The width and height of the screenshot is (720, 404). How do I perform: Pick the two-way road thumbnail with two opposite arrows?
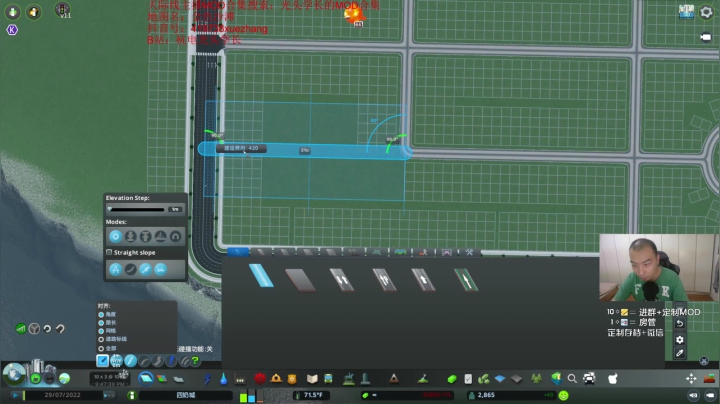[342, 280]
